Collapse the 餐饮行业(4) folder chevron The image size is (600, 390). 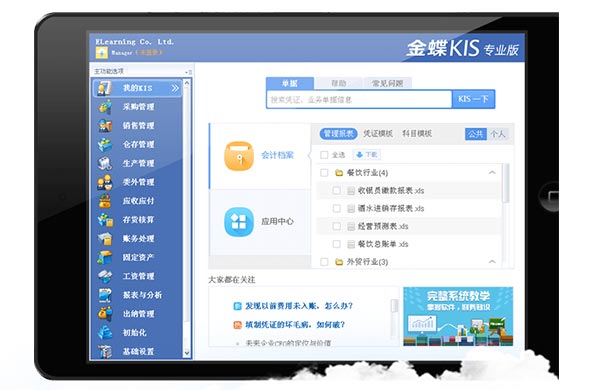[492, 173]
